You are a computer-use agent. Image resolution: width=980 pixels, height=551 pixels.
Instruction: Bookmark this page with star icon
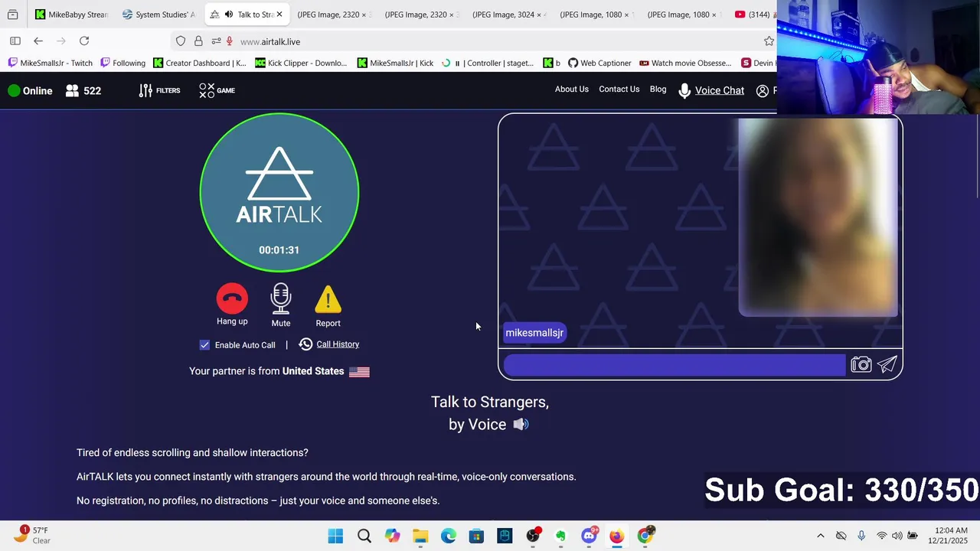tap(769, 41)
